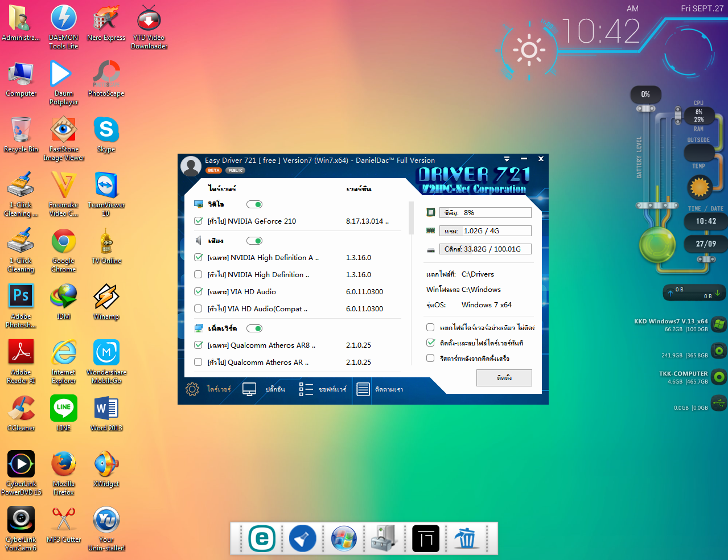
Task: Select FastStone Image Viewer desktop icon
Action: tap(64, 138)
